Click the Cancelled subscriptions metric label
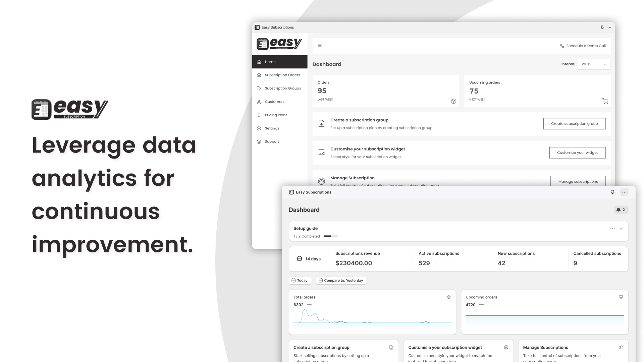 [597, 253]
